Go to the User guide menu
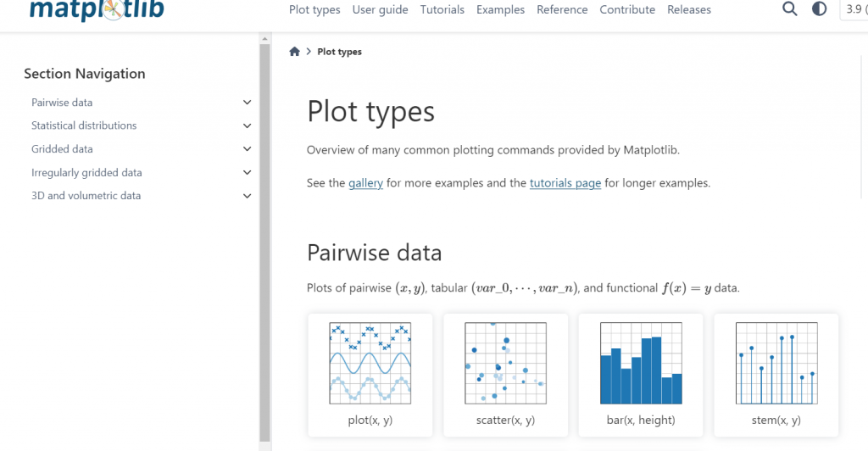 380,10
